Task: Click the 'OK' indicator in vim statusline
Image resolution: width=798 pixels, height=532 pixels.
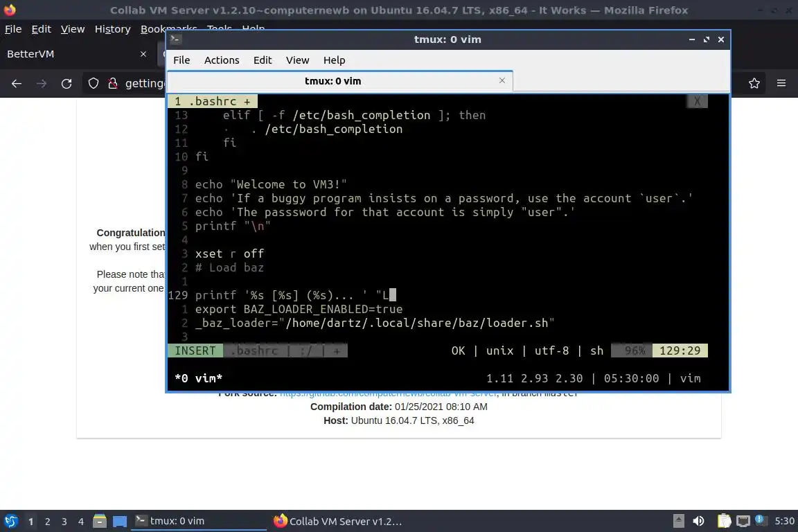Action: [458, 351]
